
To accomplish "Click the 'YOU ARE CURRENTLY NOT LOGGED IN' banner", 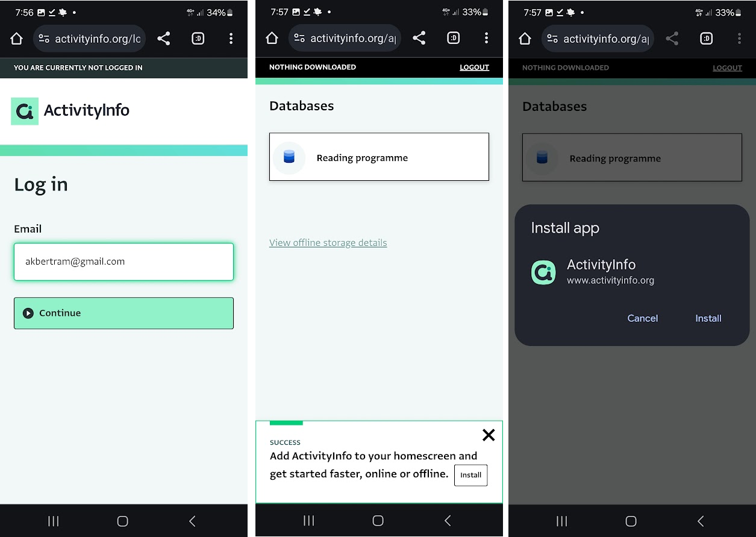I will [x=78, y=68].
